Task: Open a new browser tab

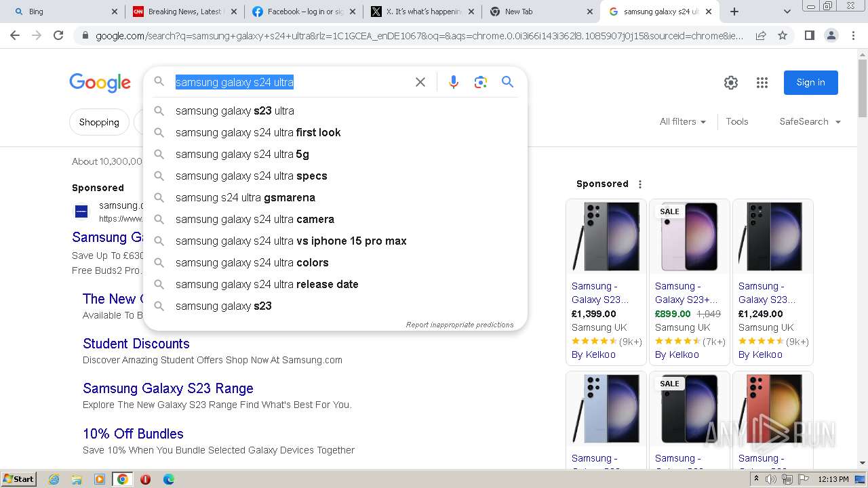Action: click(734, 12)
